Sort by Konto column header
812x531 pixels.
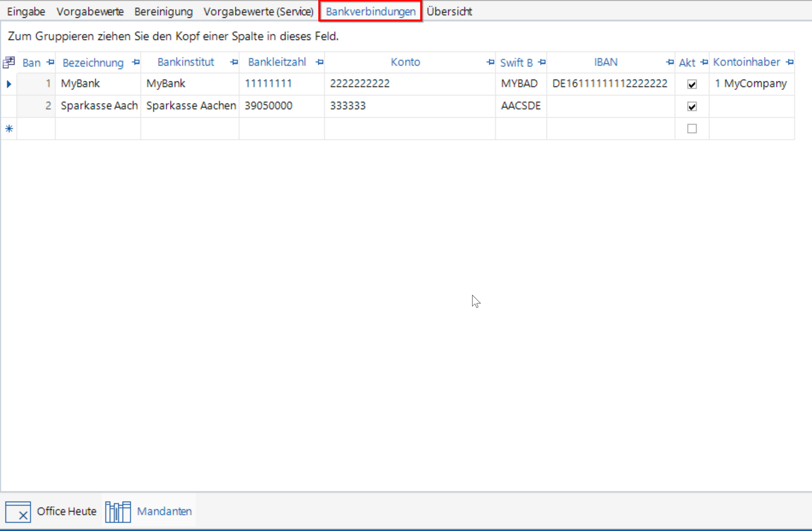tap(405, 62)
